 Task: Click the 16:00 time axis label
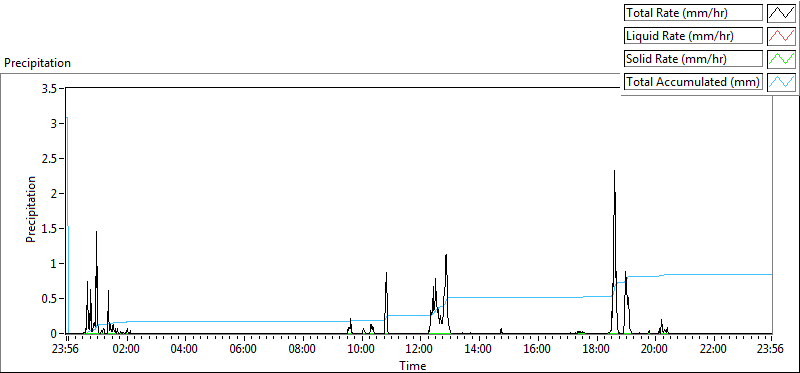[537, 350]
